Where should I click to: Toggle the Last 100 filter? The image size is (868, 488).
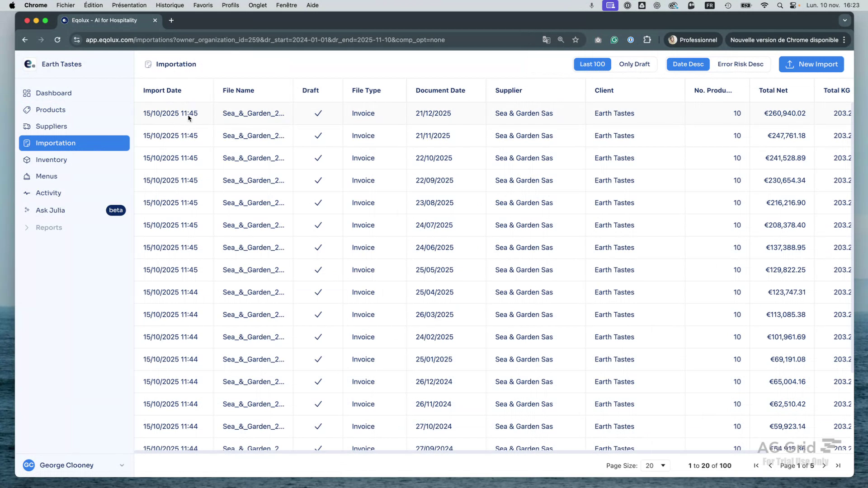click(592, 64)
